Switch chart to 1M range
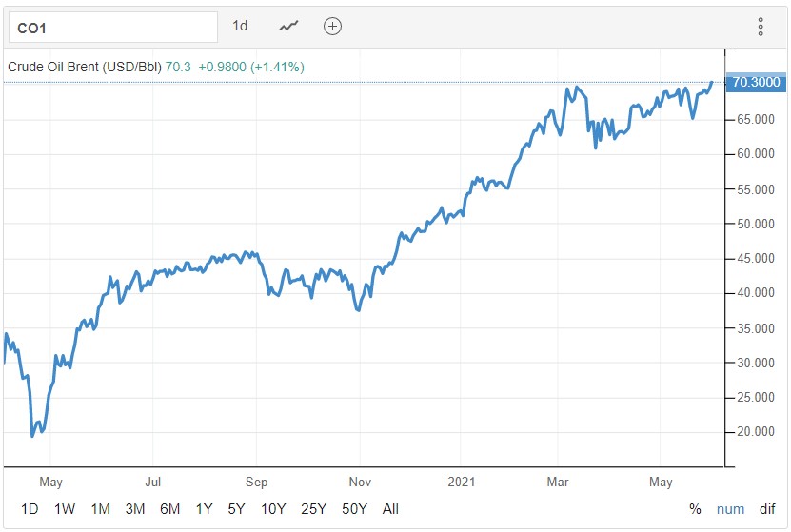Image resolution: width=791 pixels, height=532 pixels. [100, 509]
